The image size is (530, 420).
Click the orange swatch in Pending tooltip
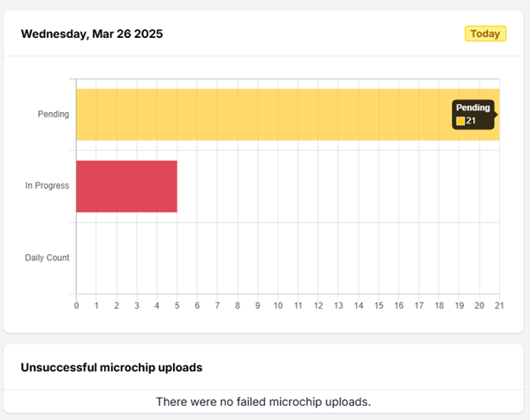click(460, 121)
